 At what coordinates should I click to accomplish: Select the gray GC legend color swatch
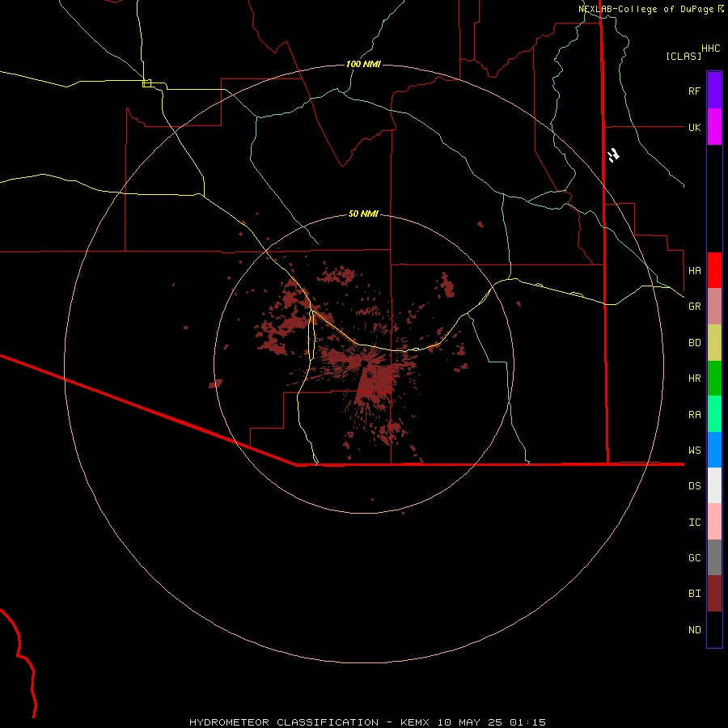point(714,557)
